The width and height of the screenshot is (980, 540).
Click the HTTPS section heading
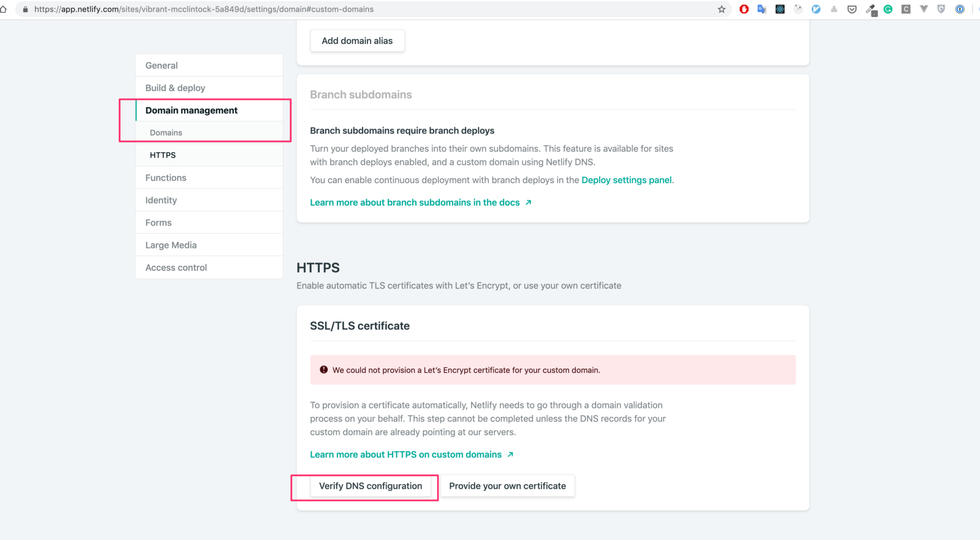click(318, 268)
